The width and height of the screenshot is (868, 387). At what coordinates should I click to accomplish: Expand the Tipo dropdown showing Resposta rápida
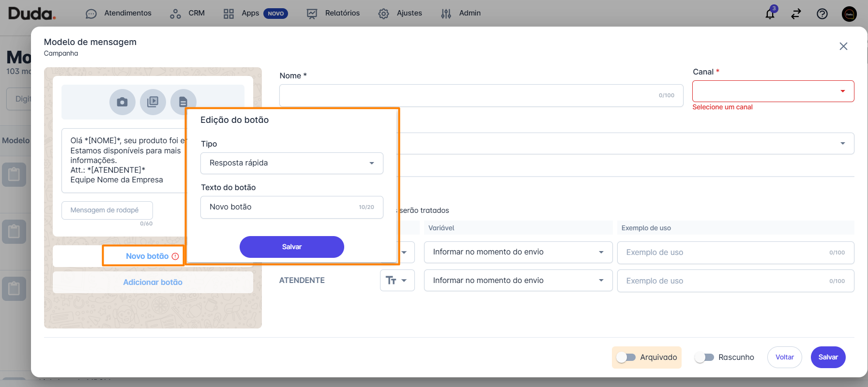click(291, 163)
